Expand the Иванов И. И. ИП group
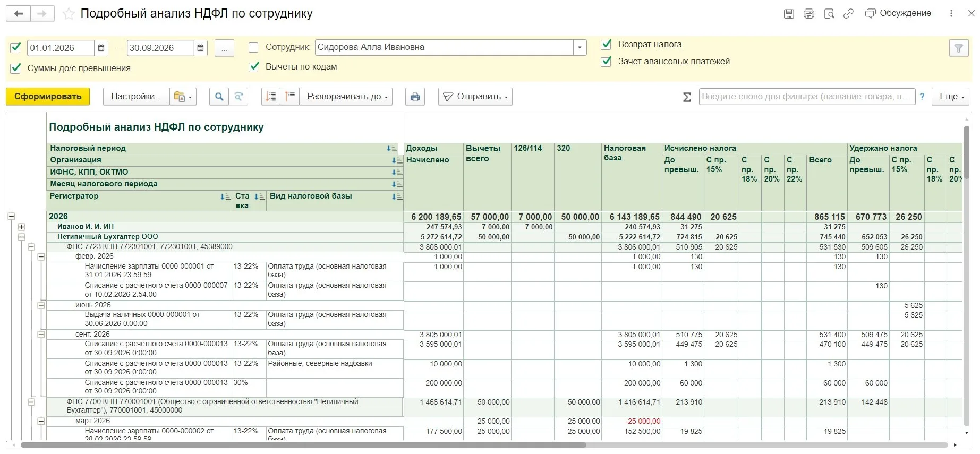This screenshot has width=980, height=454. tap(21, 227)
